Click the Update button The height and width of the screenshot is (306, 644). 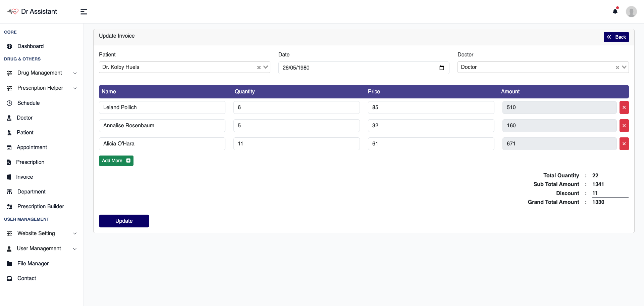point(124,221)
